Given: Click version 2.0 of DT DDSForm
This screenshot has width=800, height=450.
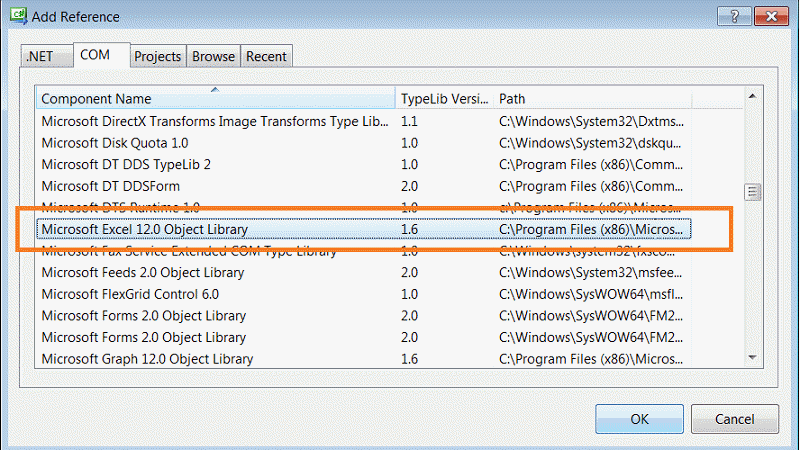Looking at the screenshot, I should click(x=409, y=186).
